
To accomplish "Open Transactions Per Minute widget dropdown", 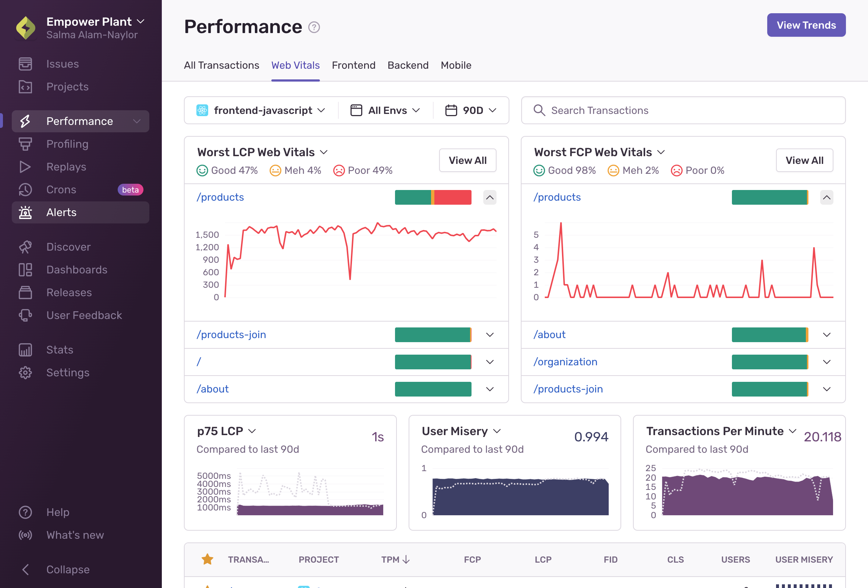I will click(x=721, y=431).
